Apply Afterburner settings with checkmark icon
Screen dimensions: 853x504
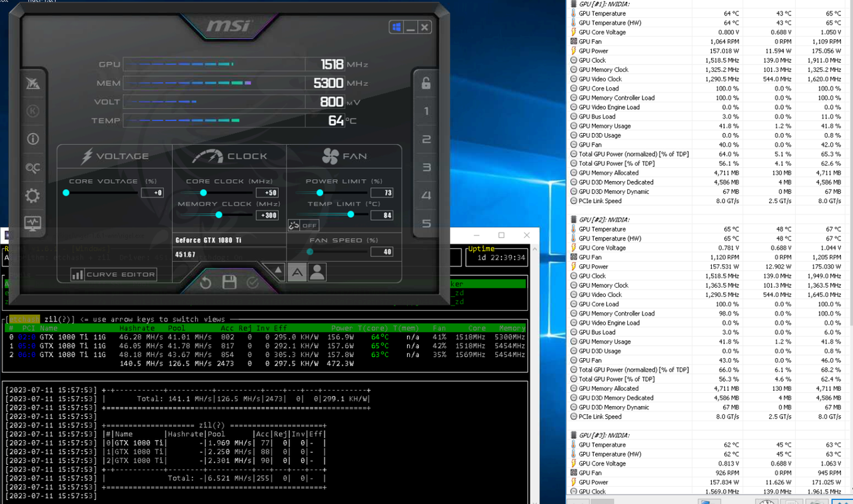tap(253, 283)
